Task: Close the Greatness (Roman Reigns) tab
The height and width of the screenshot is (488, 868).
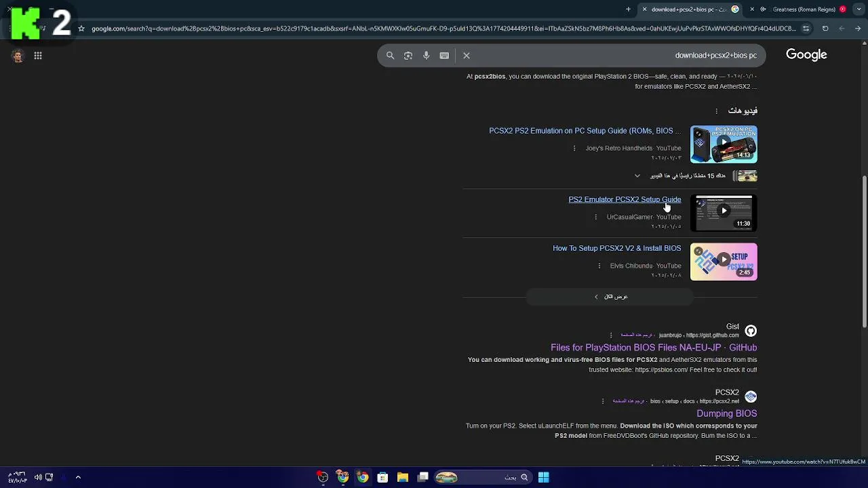Action: coord(752,9)
